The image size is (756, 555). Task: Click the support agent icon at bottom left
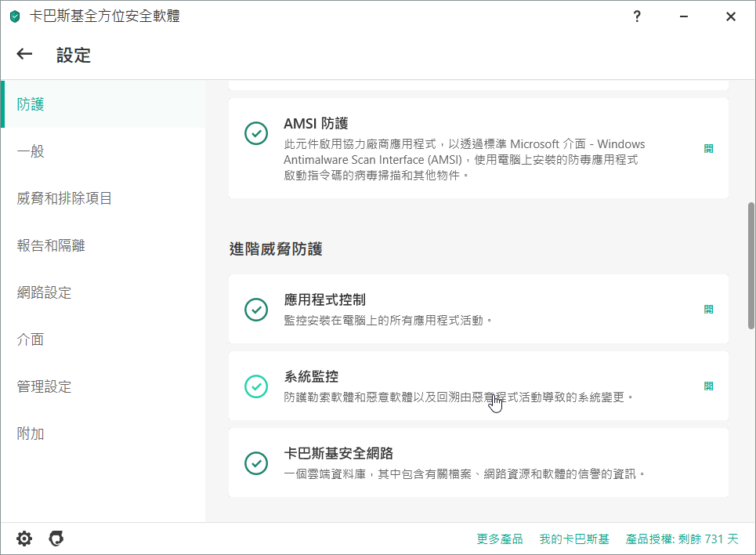pyautogui.click(x=56, y=539)
